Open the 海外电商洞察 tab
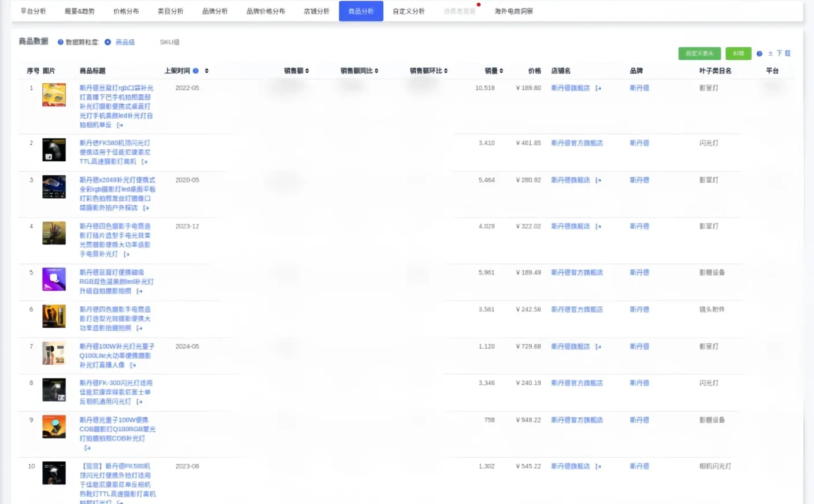Viewport: 814px width, 504px height. tap(513, 11)
